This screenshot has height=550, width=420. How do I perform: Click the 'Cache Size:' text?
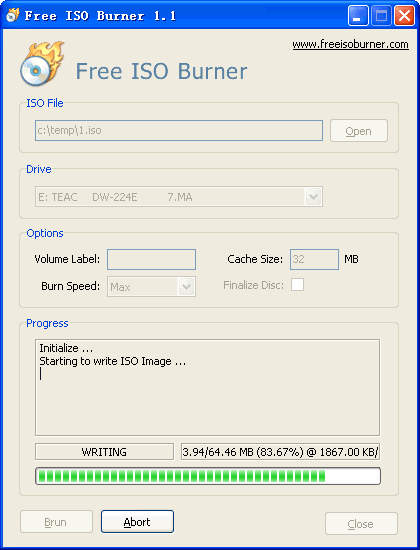pyautogui.click(x=255, y=259)
